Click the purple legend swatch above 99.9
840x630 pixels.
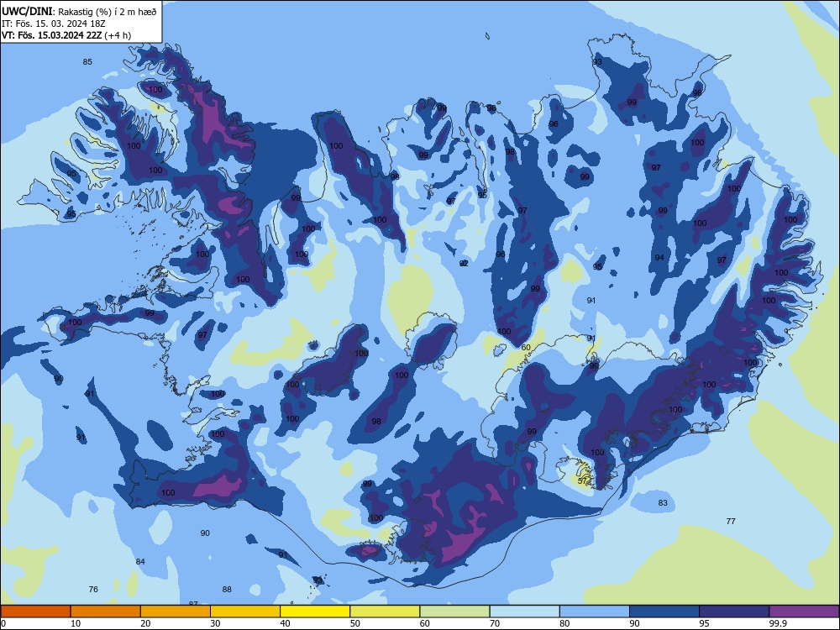click(x=804, y=612)
